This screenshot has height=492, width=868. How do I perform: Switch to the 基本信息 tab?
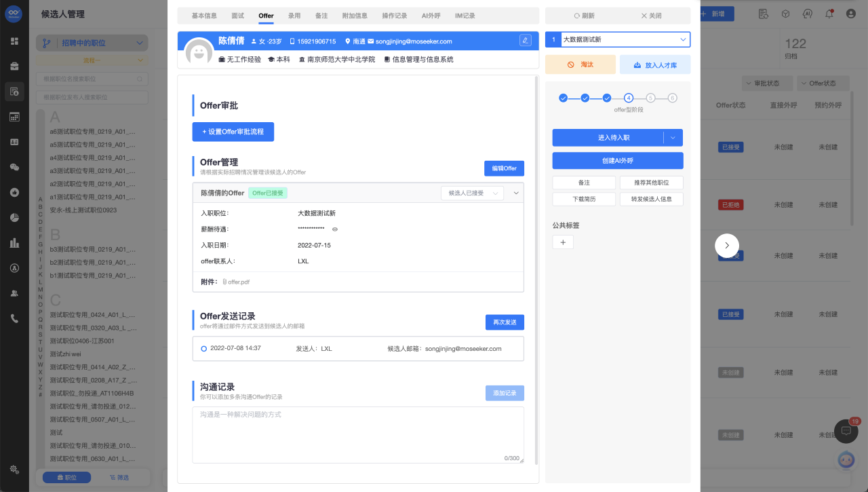point(204,16)
